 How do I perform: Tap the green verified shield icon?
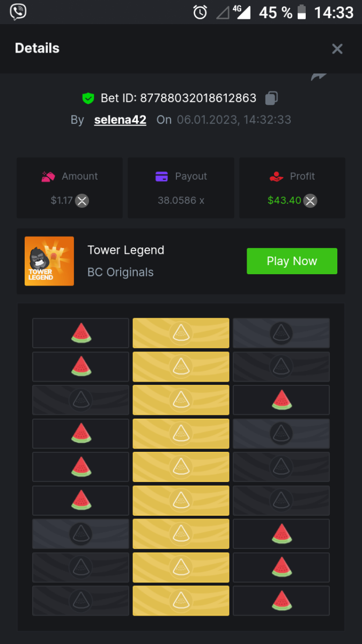(x=88, y=98)
